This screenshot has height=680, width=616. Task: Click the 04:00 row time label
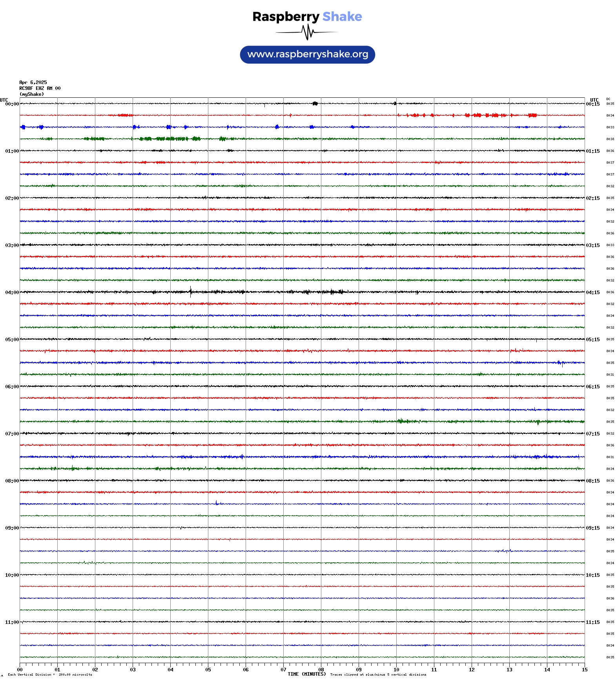[12, 292]
